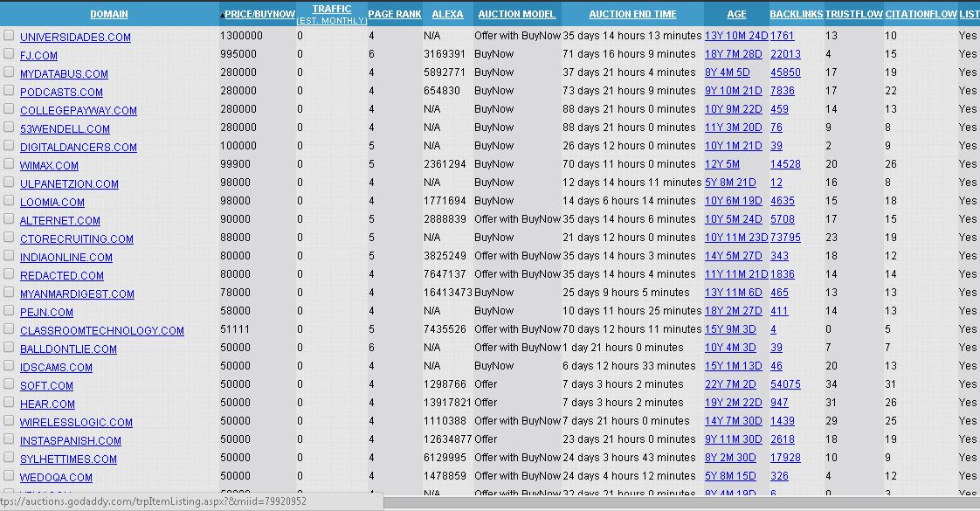Sort the table by Alexa column
Viewport: 980px width, 511px height.
tap(447, 14)
